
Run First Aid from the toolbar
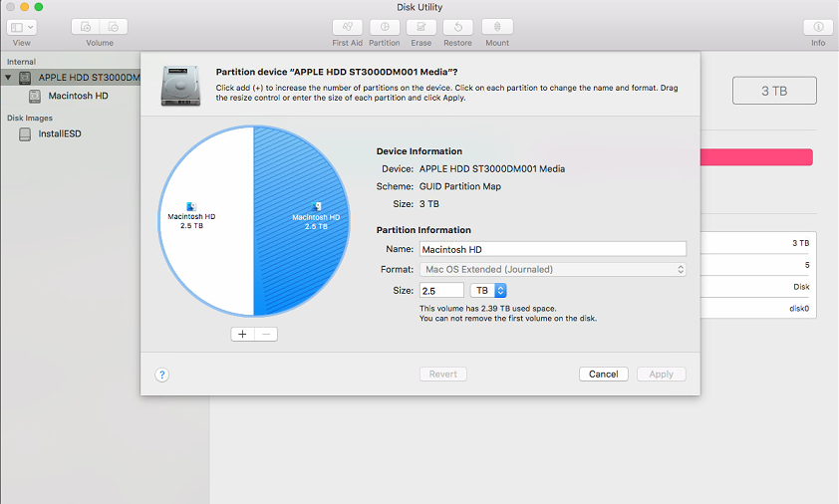(348, 27)
